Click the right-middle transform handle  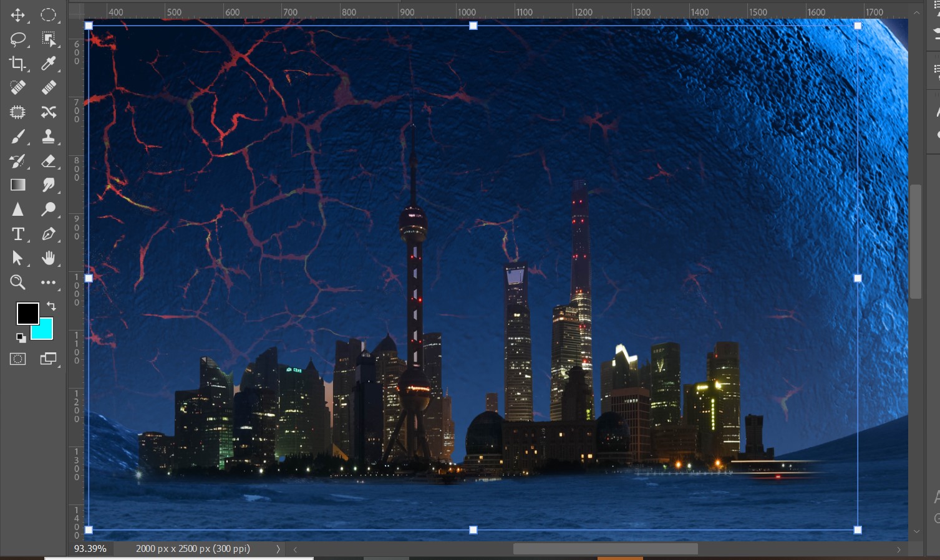[x=858, y=278]
